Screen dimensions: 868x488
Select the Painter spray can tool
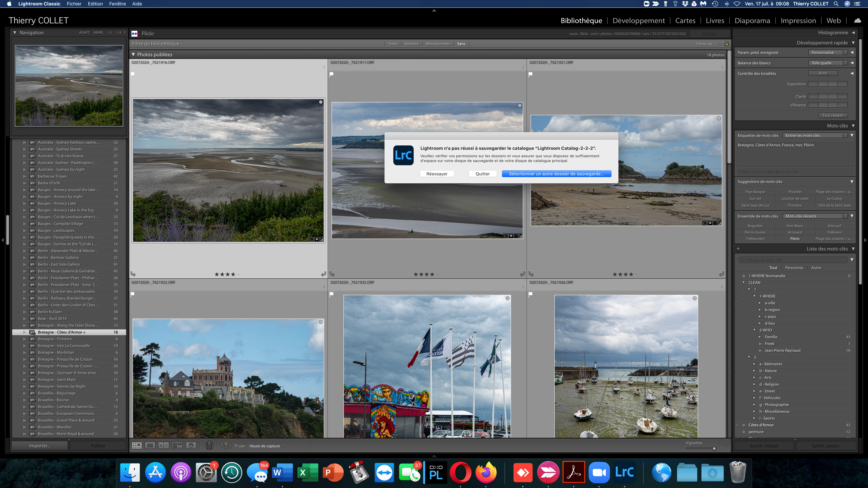209,446
